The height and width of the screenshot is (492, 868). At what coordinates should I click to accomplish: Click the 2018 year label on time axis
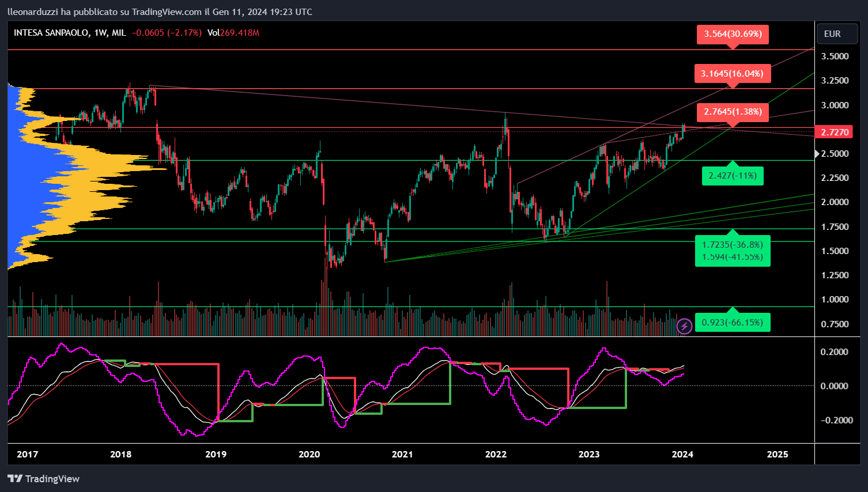(x=120, y=454)
